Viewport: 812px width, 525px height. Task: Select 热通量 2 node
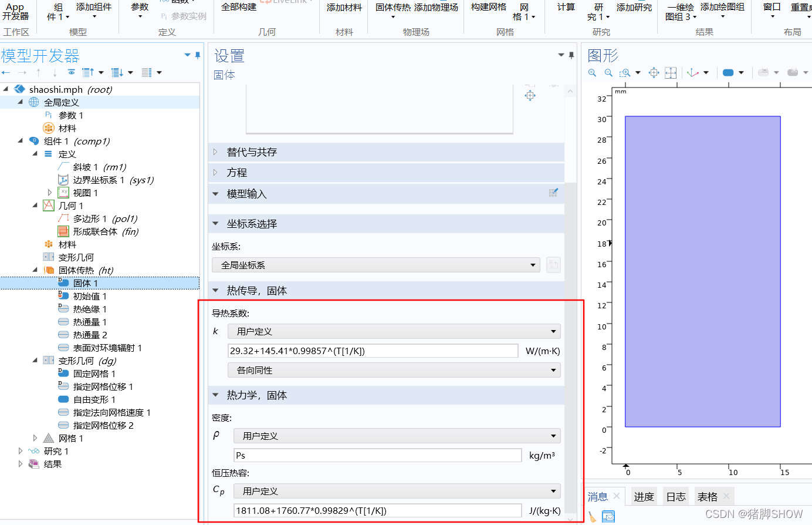[90, 335]
